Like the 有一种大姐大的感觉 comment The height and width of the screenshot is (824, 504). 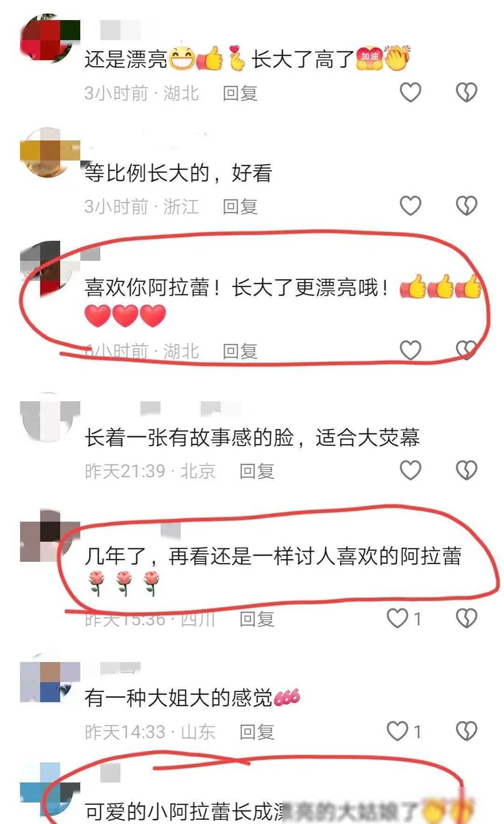point(404,732)
